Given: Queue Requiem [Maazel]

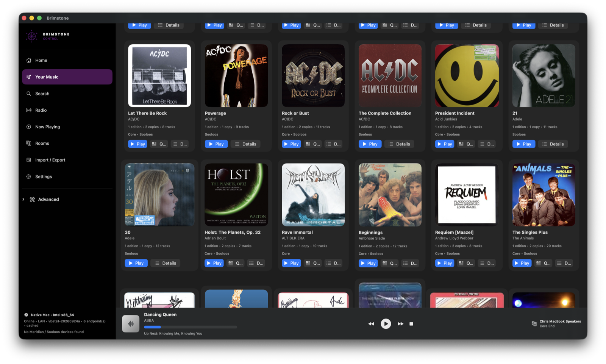Looking at the screenshot, I should coord(466,263).
